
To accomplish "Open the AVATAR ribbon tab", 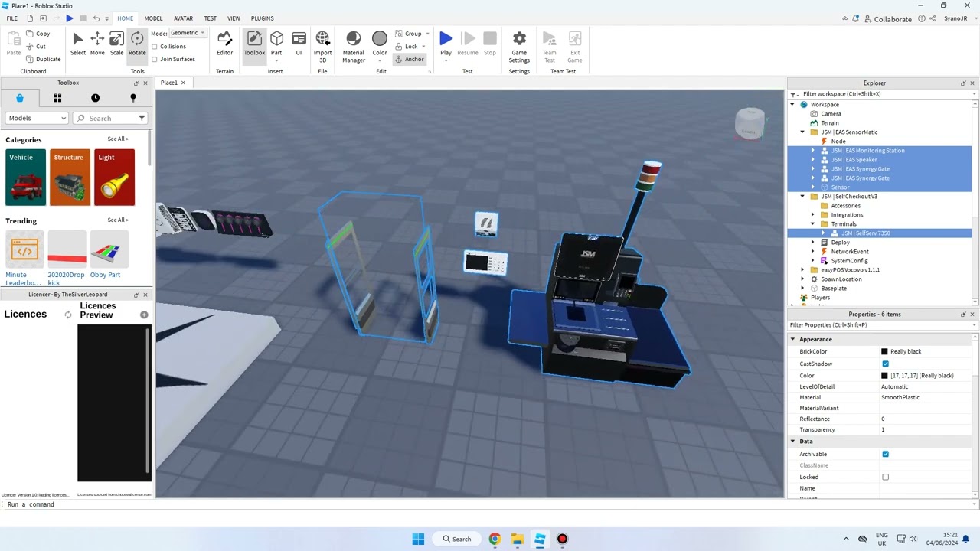I will tap(183, 18).
